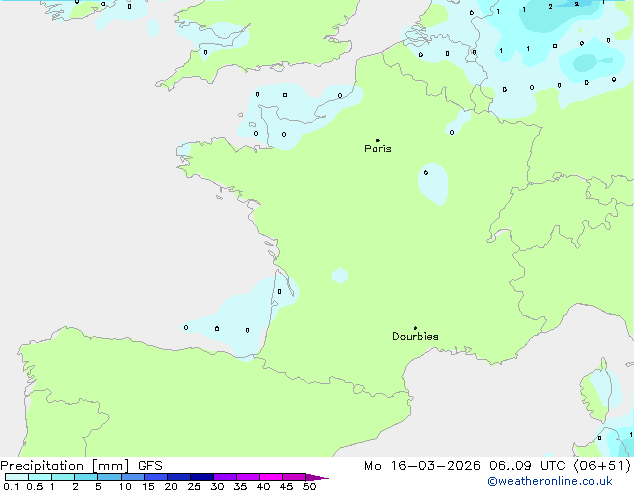634x490 pixels.
Task: Pick the legend swatch between 45 and 50
Action: coord(294,477)
